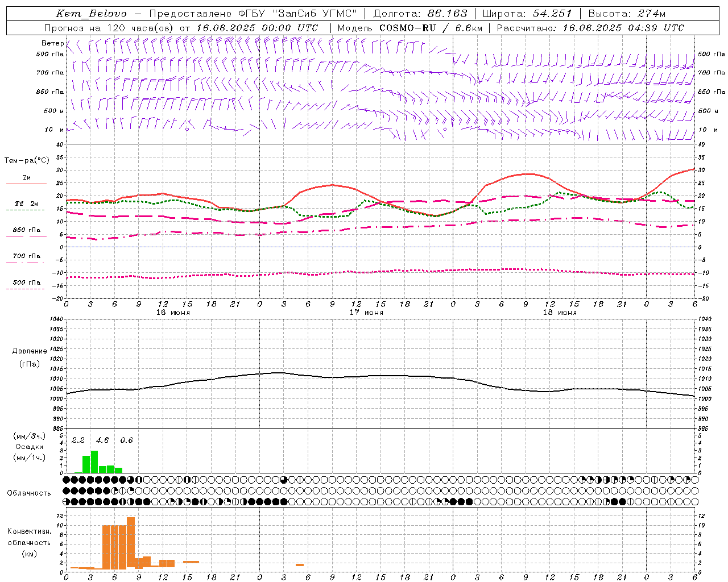The width and height of the screenshot is (728, 582).
Task: Click the Ветер panel label
Action: (x=52, y=43)
